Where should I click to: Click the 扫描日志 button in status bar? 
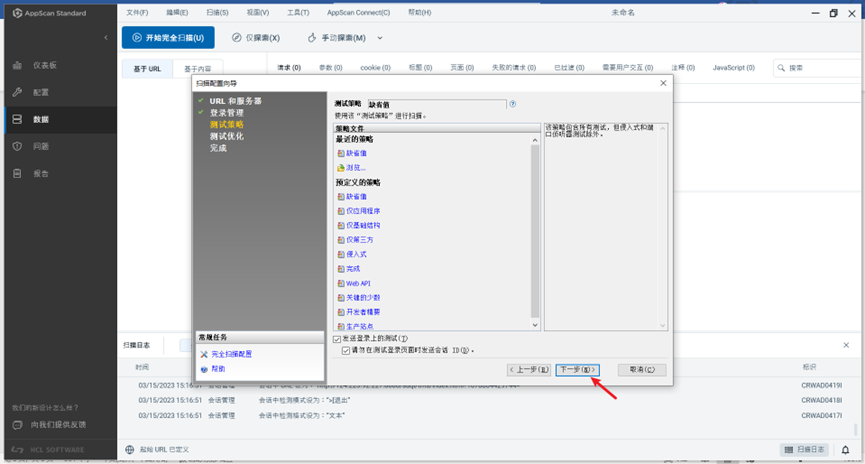point(805,450)
